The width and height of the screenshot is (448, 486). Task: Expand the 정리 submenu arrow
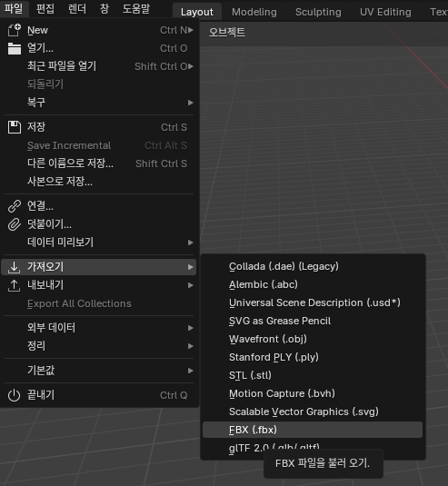[191, 346]
